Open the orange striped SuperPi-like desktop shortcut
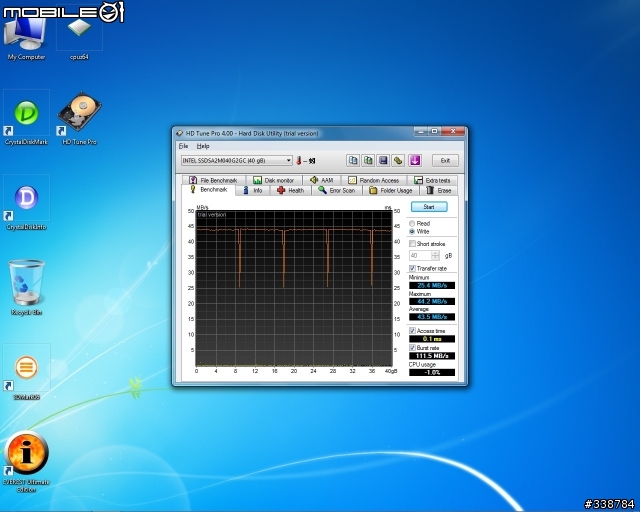The image size is (640, 512). 26,372
